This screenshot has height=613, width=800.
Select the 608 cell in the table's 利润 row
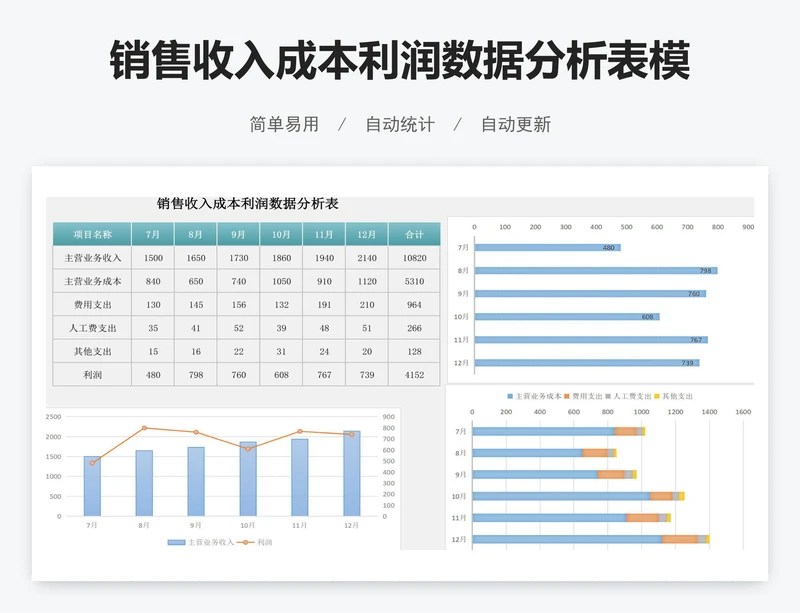click(x=281, y=375)
